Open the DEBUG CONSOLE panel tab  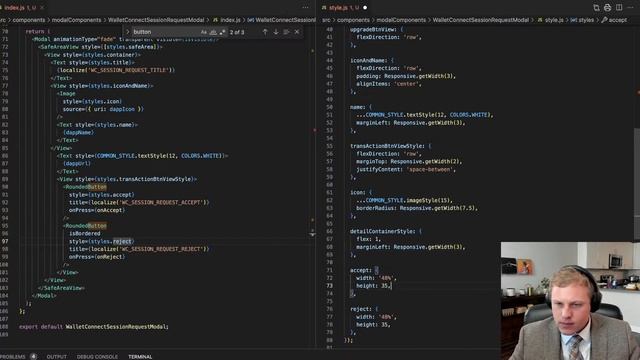tap(97, 356)
